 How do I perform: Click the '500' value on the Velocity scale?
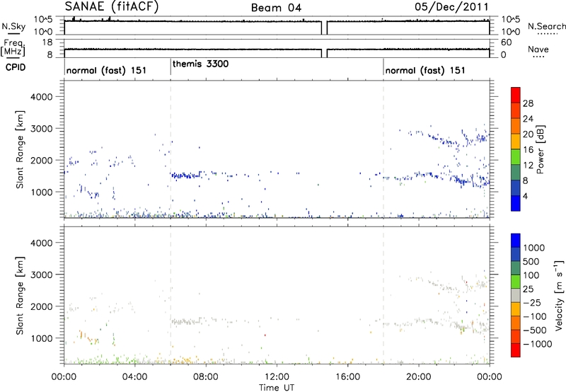(x=531, y=261)
